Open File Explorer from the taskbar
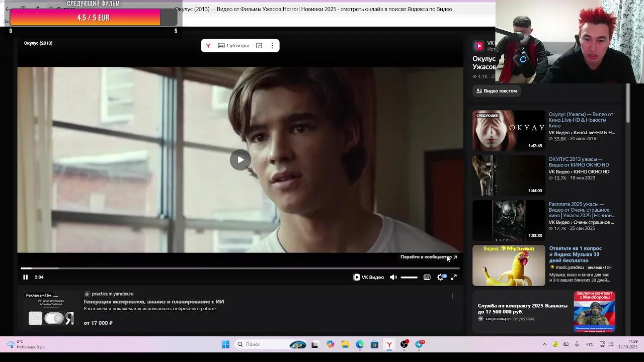Screen dimensions: 644x362 345,344
